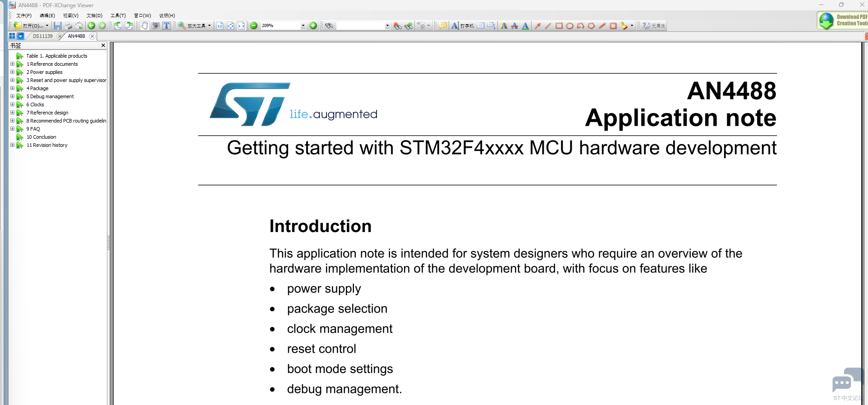
Task: Open the 视图(V) menu
Action: click(x=71, y=15)
